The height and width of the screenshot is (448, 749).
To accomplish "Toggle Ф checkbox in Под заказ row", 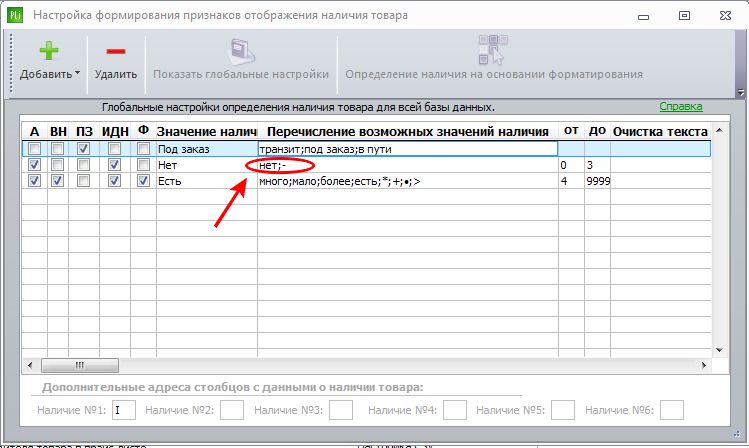I will click(143, 149).
